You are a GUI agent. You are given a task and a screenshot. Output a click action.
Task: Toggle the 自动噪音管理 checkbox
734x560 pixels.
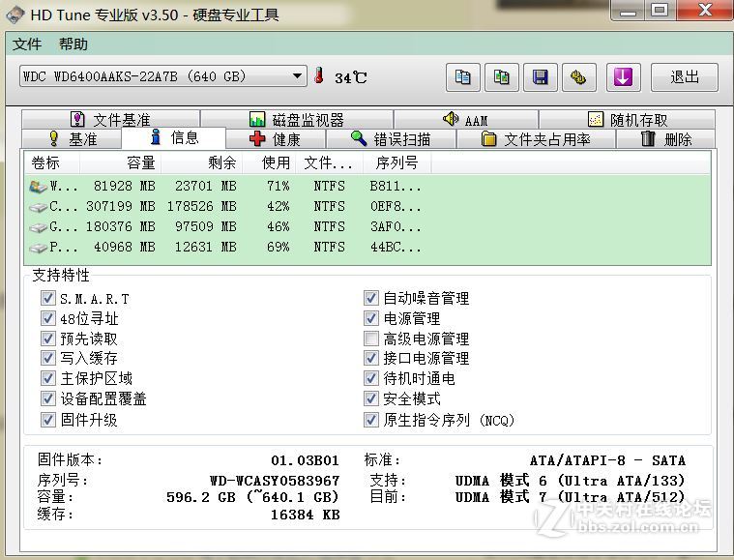(x=370, y=298)
